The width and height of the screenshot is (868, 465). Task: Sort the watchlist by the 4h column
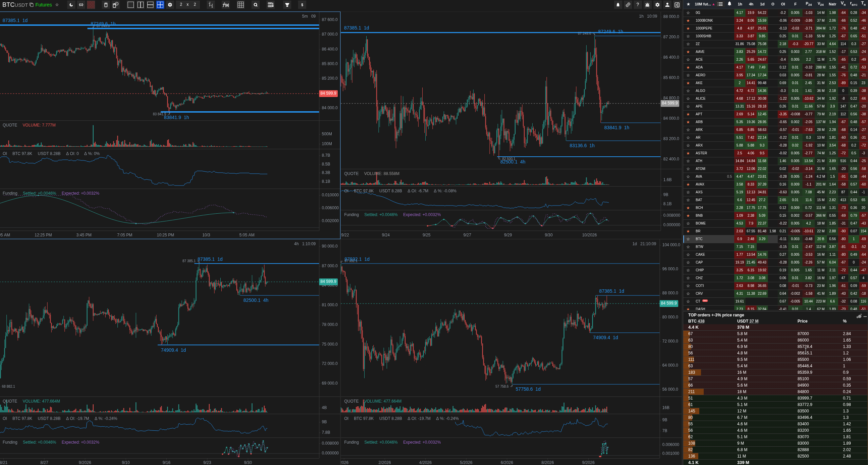pos(751,4)
